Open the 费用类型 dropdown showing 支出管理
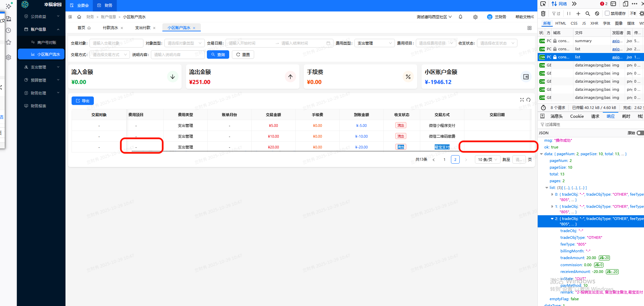The width and height of the screenshot is (644, 306). click(374, 43)
